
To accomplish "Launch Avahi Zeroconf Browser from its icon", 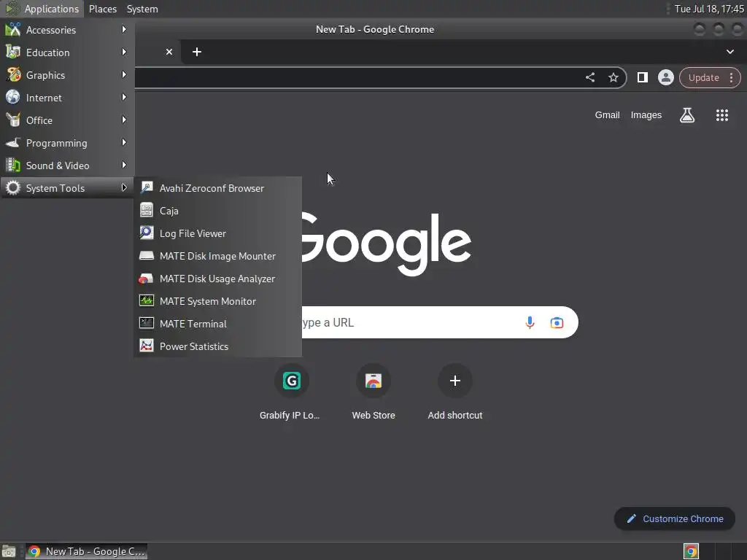I will (x=146, y=188).
